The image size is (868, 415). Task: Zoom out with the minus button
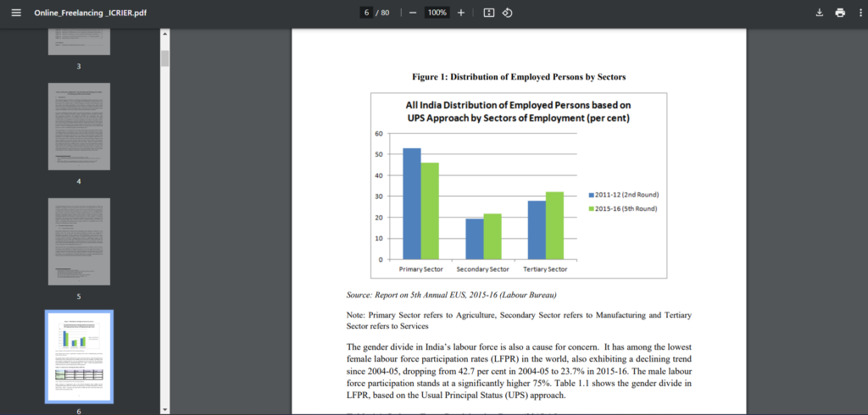[x=413, y=13]
